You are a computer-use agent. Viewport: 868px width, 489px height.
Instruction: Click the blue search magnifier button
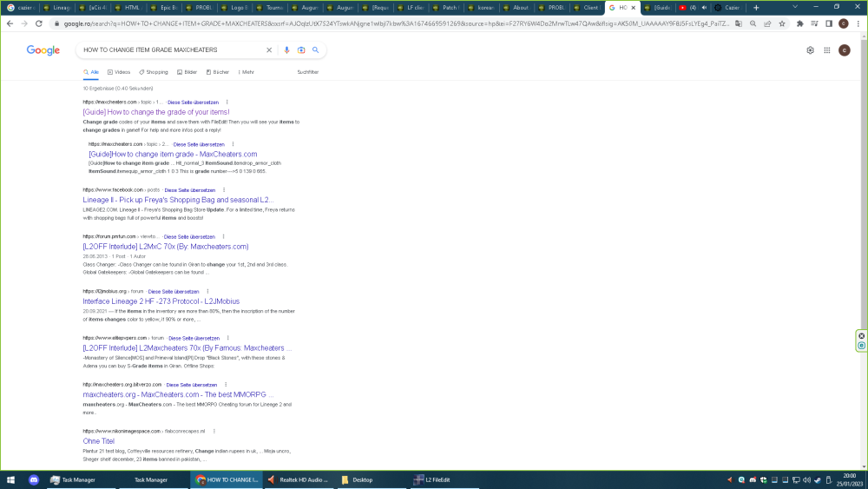coord(316,50)
